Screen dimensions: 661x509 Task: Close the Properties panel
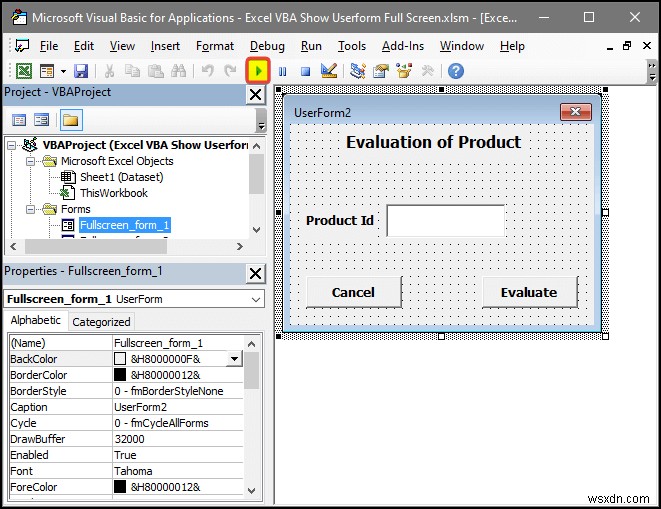255,274
